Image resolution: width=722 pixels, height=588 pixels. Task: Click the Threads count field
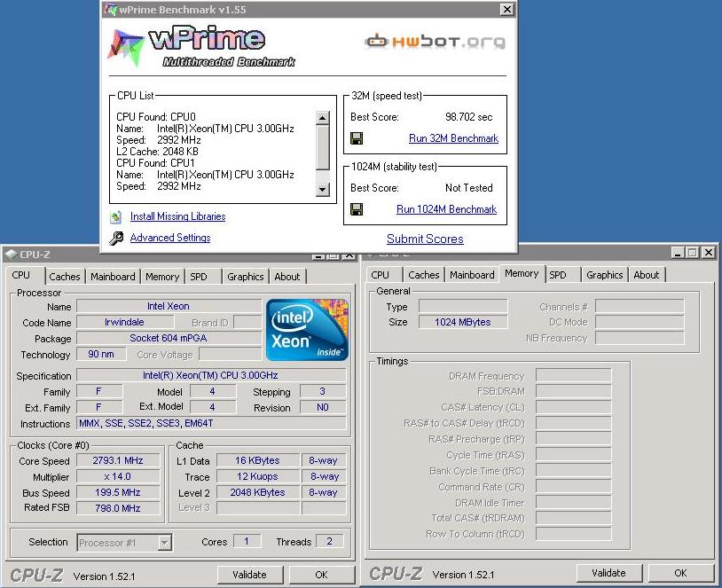click(330, 541)
